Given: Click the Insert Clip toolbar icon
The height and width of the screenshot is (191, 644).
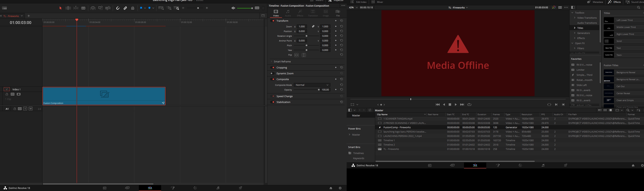Looking at the screenshot, I should [93, 8].
